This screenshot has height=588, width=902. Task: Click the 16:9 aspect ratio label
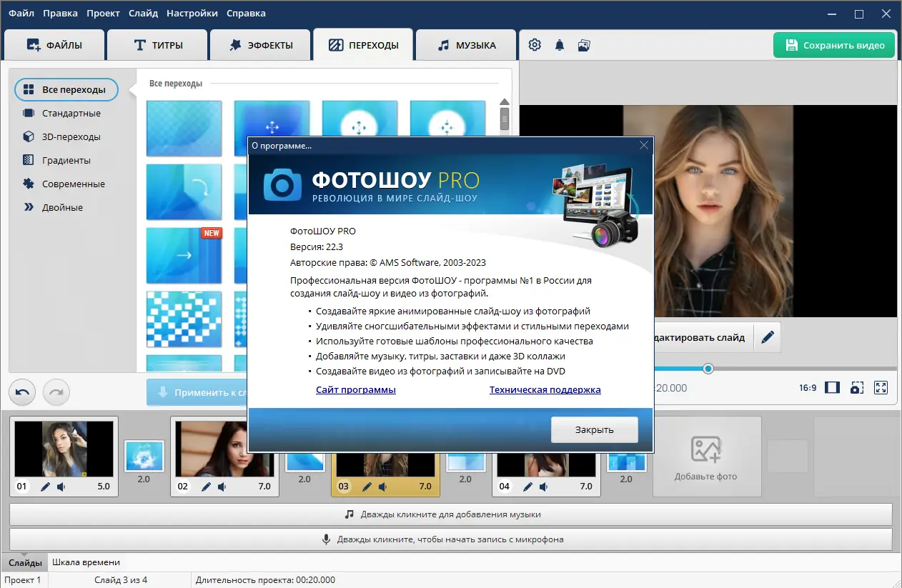[x=808, y=388]
